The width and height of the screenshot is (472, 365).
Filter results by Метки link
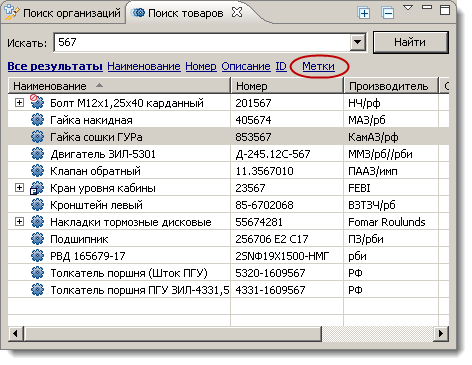click(x=318, y=66)
